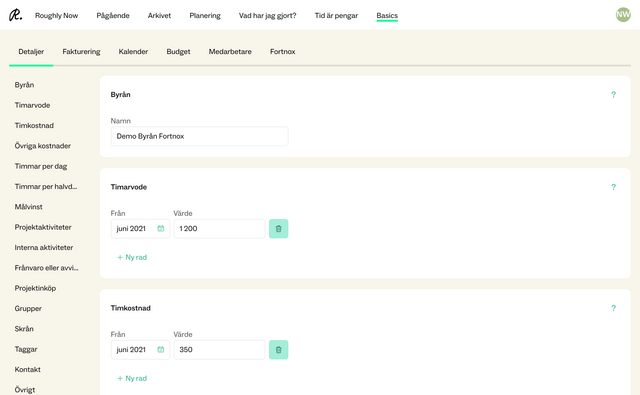
Task: Jump to Målvinst in the sidebar
Action: coord(29,207)
